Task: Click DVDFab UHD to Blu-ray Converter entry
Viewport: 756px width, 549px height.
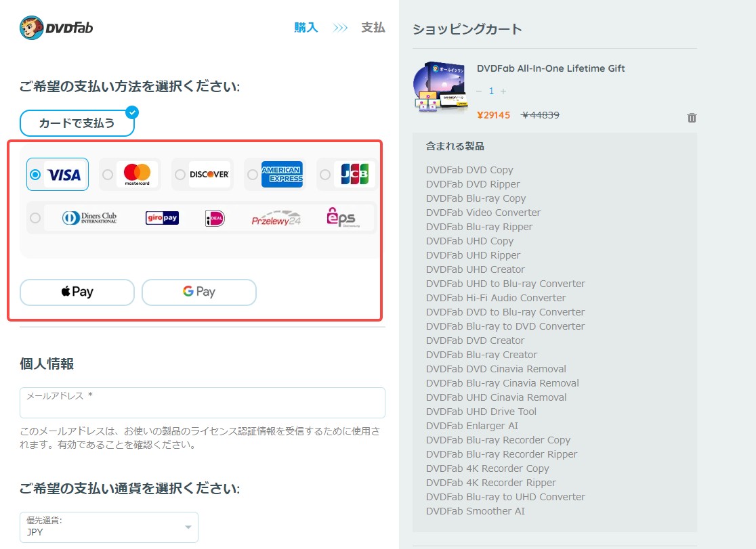Action: coord(505,284)
